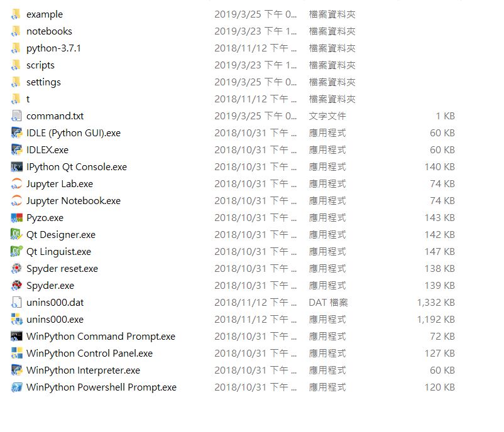Select the file name WinPython Control Panel.exe
The height and width of the screenshot is (432, 504).
[x=89, y=354]
